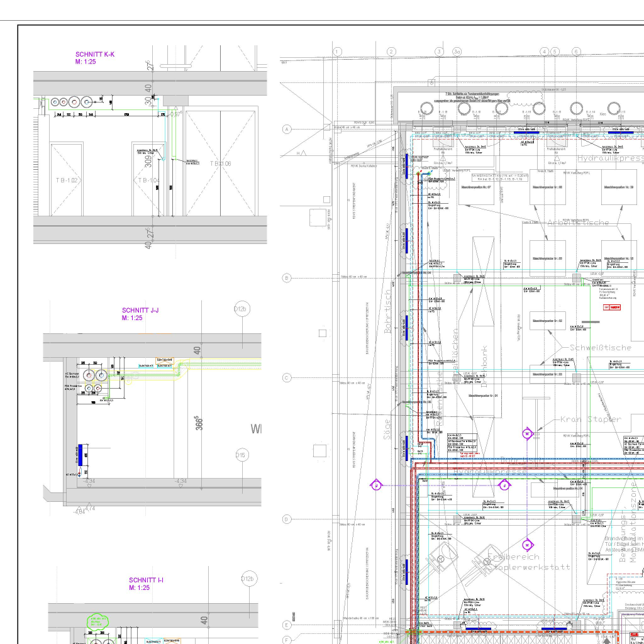Select grid axis bubble number 1

point(338,52)
